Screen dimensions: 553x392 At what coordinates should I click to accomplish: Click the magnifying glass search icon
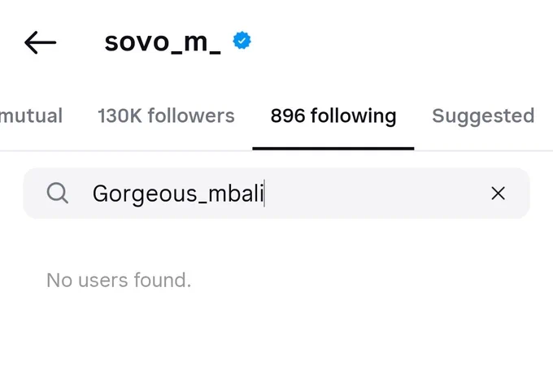pos(58,193)
